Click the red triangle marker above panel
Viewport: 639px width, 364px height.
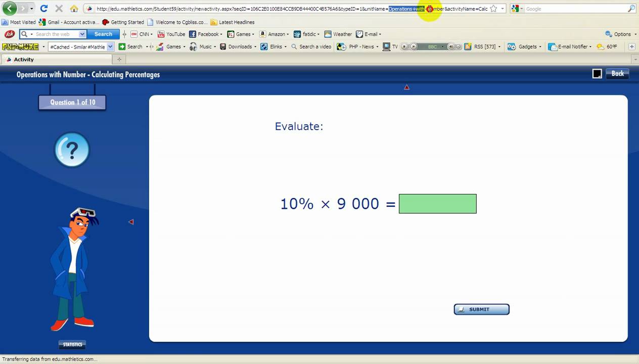click(x=406, y=87)
